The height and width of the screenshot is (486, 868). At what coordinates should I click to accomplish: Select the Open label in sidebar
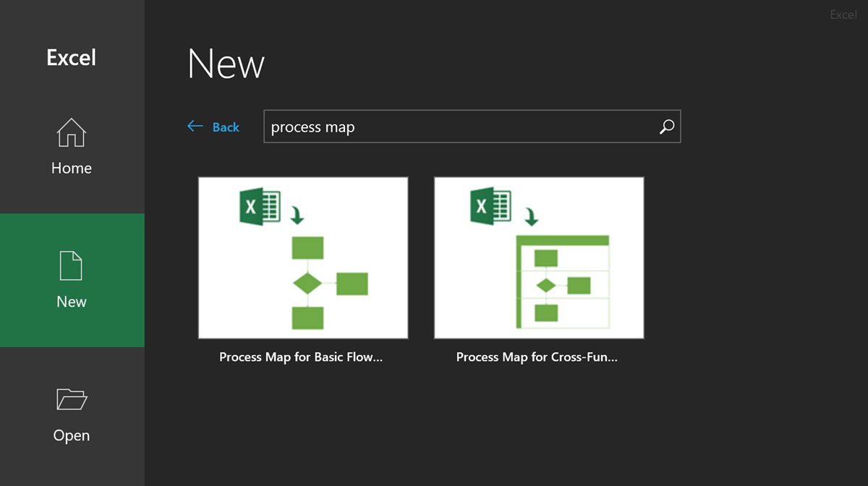click(72, 435)
